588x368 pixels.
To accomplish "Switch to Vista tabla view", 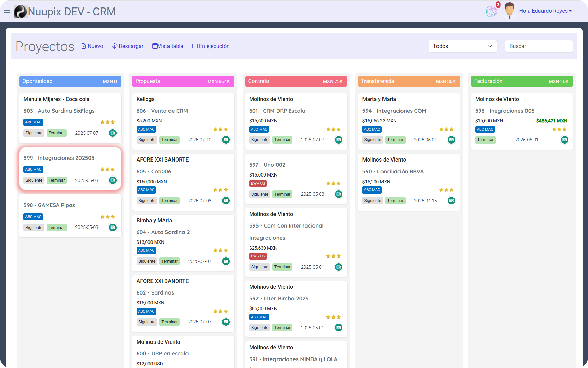I will click(167, 46).
